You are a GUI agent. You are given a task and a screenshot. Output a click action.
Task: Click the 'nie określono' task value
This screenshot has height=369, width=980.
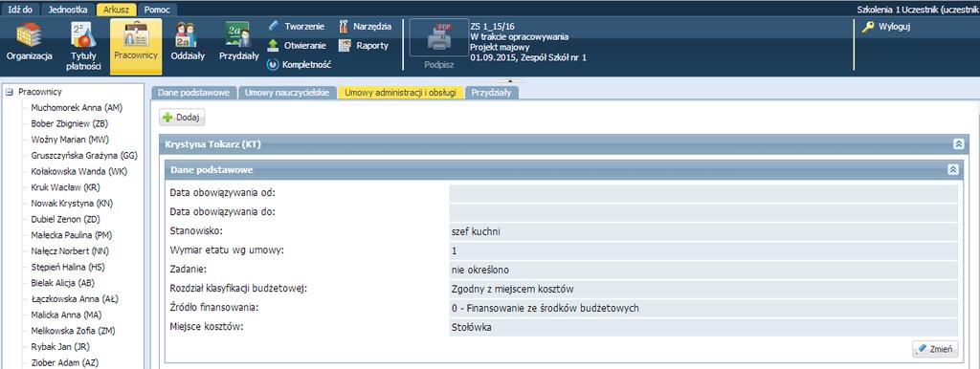pos(481,271)
